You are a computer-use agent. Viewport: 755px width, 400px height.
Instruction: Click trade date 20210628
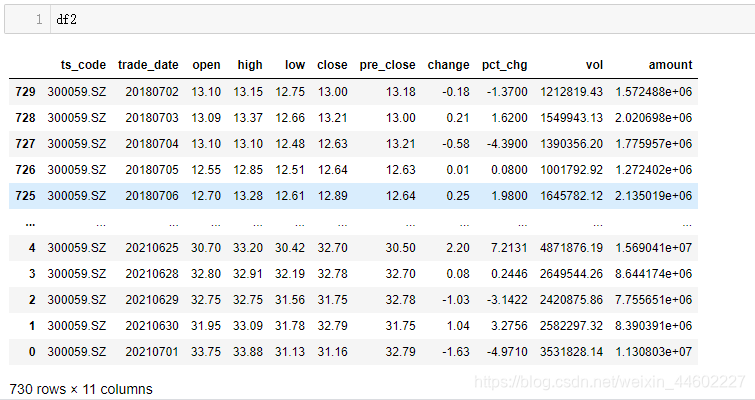click(x=152, y=273)
